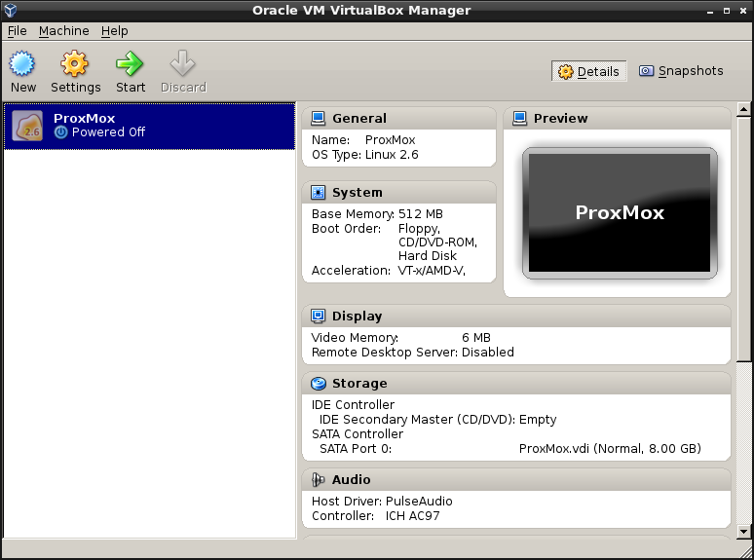Click the Storage section disk icon

318,383
